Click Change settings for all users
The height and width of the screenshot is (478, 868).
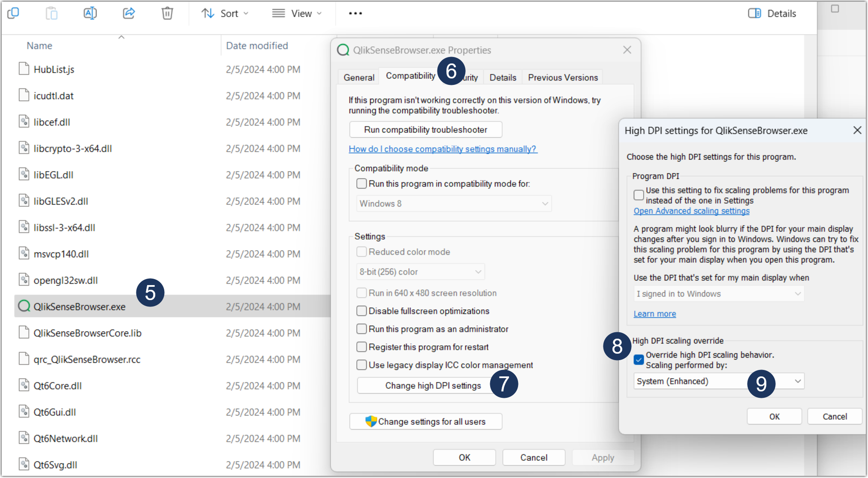click(x=425, y=421)
